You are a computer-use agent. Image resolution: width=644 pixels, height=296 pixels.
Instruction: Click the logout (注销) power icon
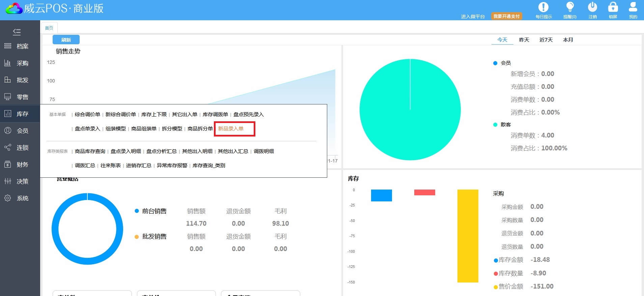[x=592, y=7]
